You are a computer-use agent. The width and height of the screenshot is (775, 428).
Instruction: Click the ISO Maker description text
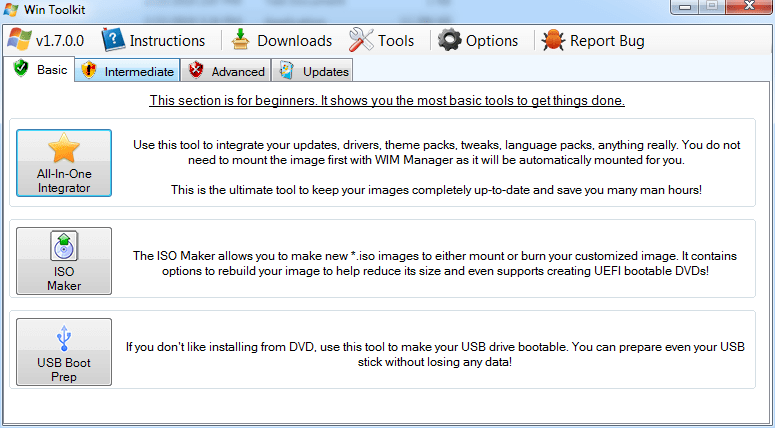435,263
